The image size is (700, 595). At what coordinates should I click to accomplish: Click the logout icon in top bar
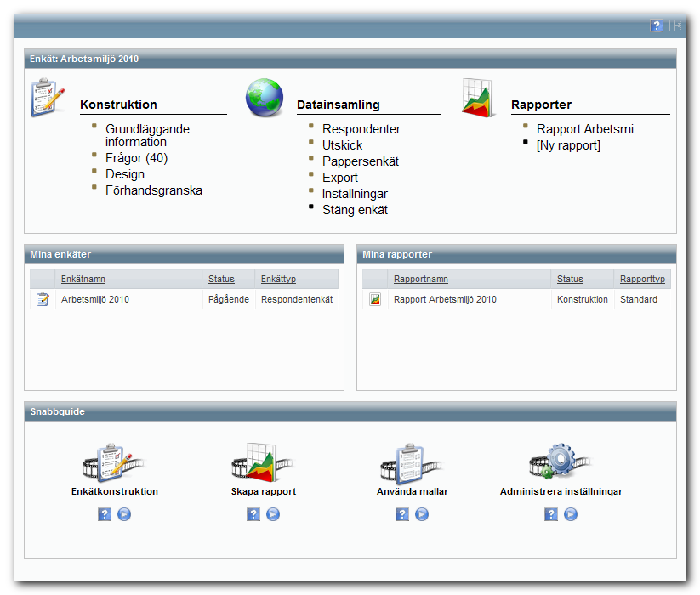675,25
